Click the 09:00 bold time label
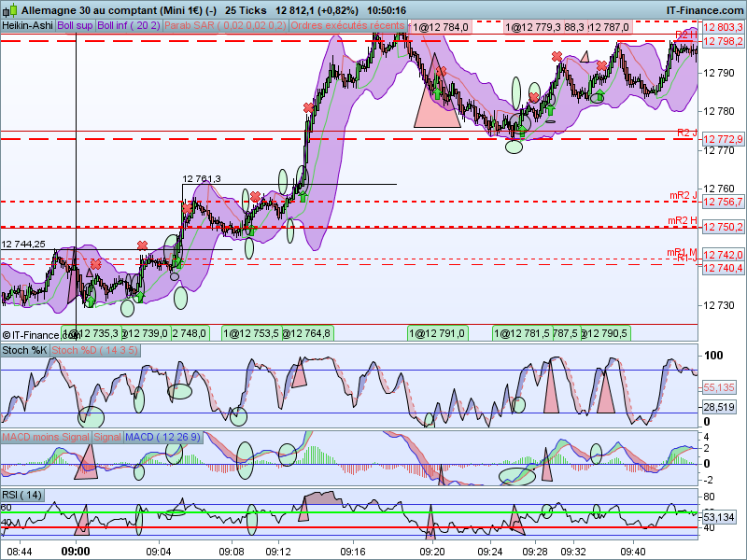The height and width of the screenshot is (560, 747). coord(76,552)
